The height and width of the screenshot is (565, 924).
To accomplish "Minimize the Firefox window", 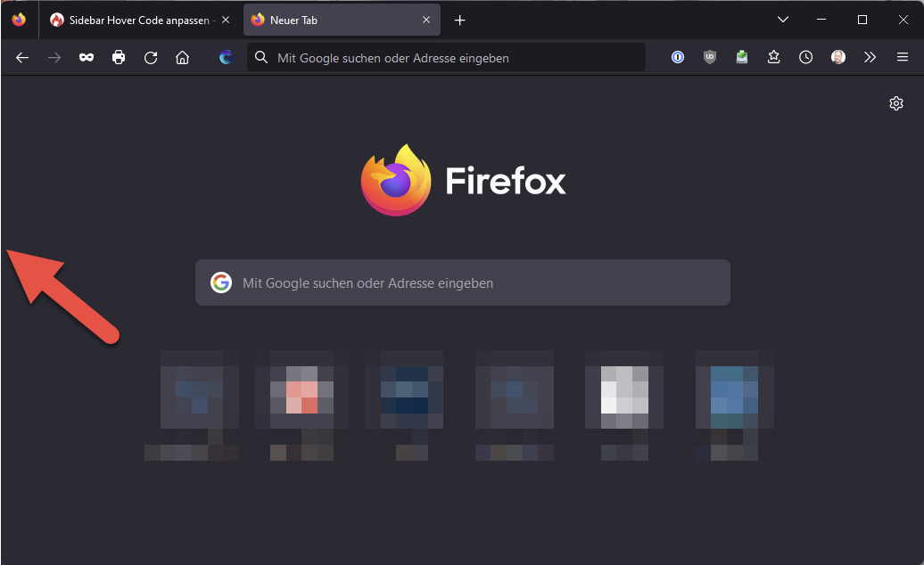I will pyautogui.click(x=821, y=20).
